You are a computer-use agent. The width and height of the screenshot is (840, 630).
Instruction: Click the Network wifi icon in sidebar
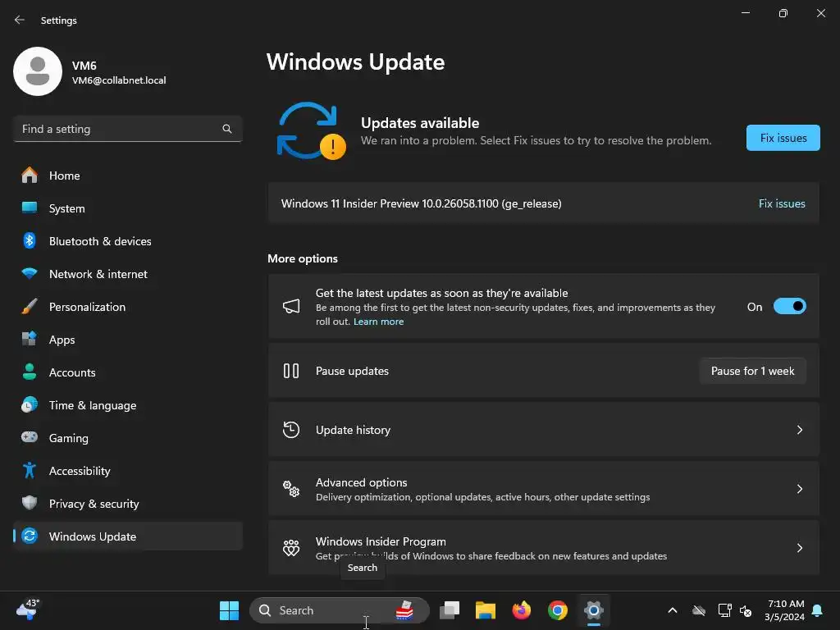pos(30,273)
